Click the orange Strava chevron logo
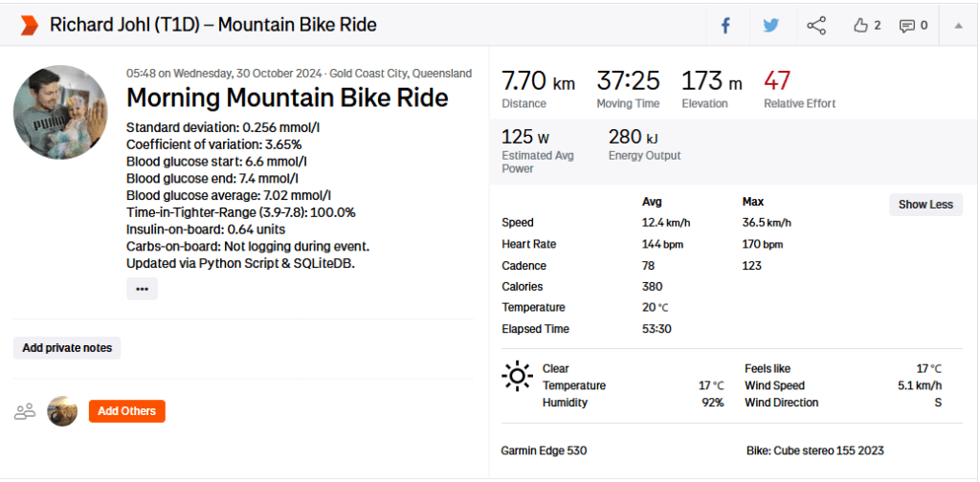Image resolution: width=980 pixels, height=482 pixels. [30, 25]
